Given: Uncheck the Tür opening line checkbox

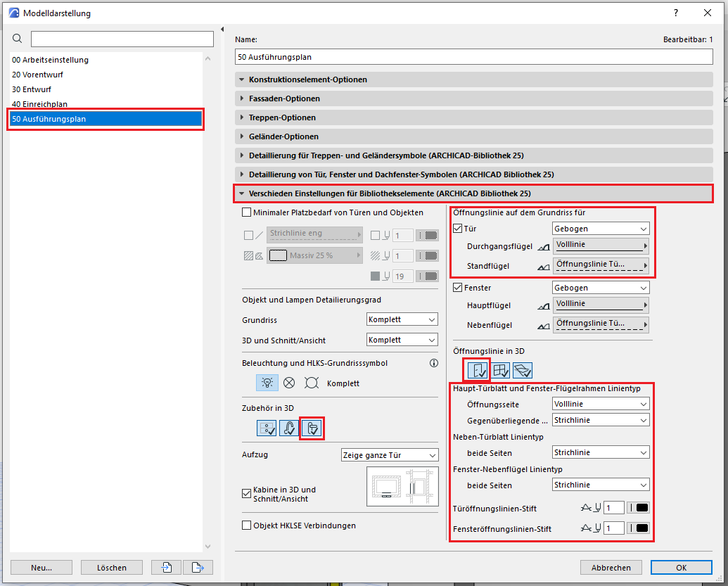Looking at the screenshot, I should pyautogui.click(x=459, y=229).
